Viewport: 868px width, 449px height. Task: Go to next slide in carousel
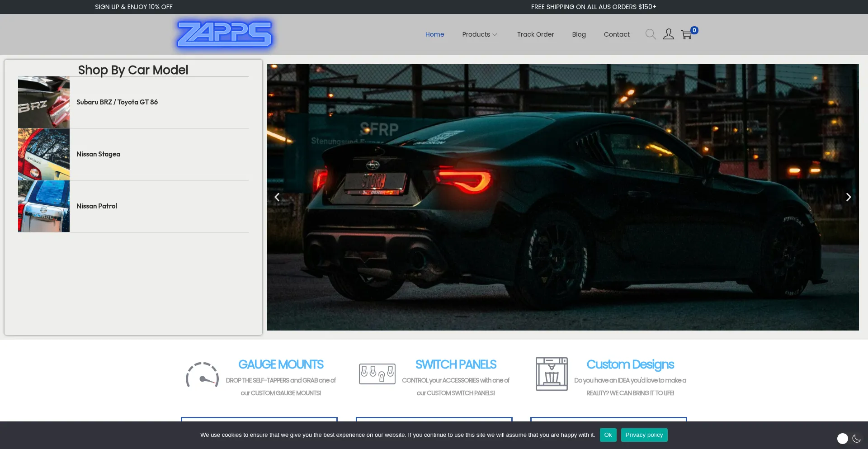848,197
